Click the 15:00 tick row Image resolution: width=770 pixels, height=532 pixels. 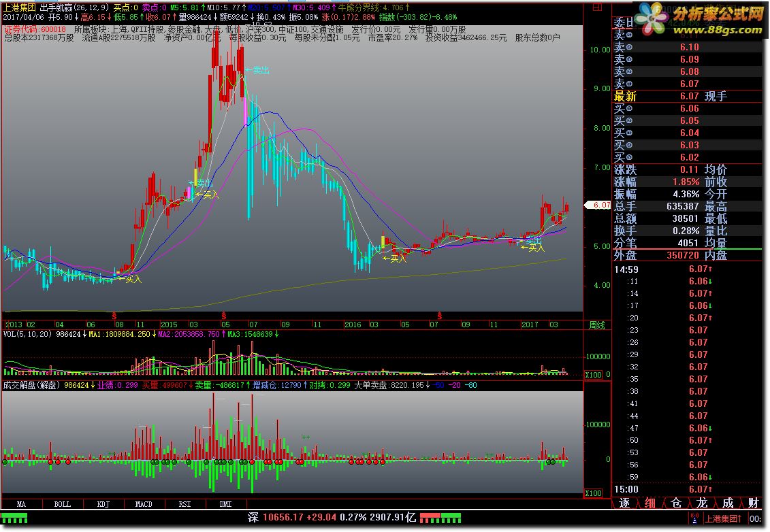(x=687, y=489)
